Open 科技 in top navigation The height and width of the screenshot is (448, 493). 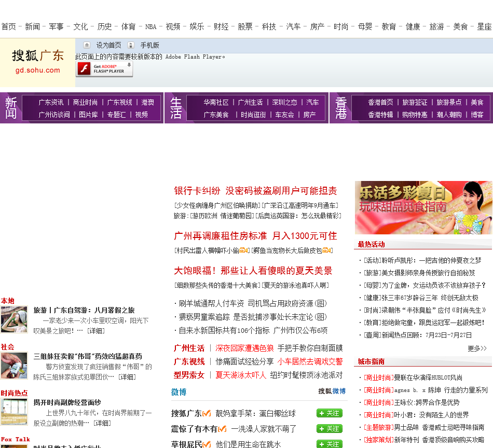tap(269, 27)
